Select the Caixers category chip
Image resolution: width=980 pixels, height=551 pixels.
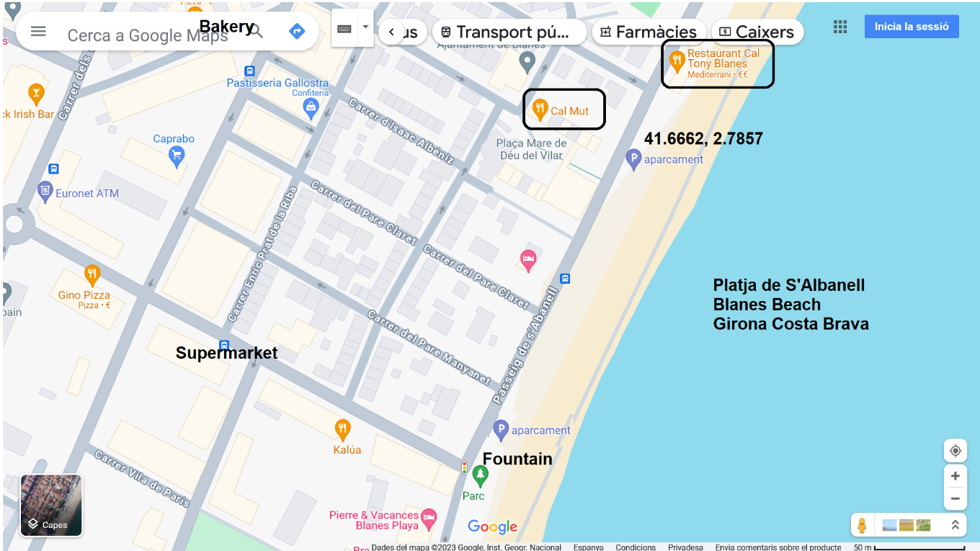pyautogui.click(x=757, y=32)
